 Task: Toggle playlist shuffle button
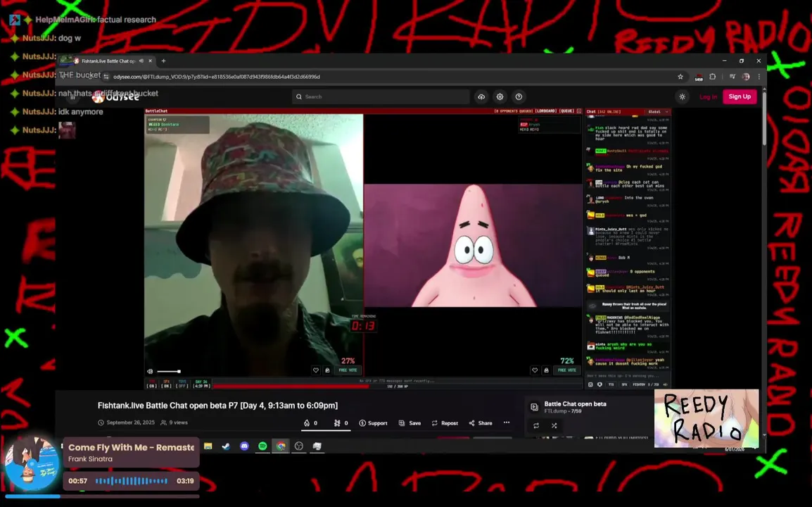(x=554, y=425)
